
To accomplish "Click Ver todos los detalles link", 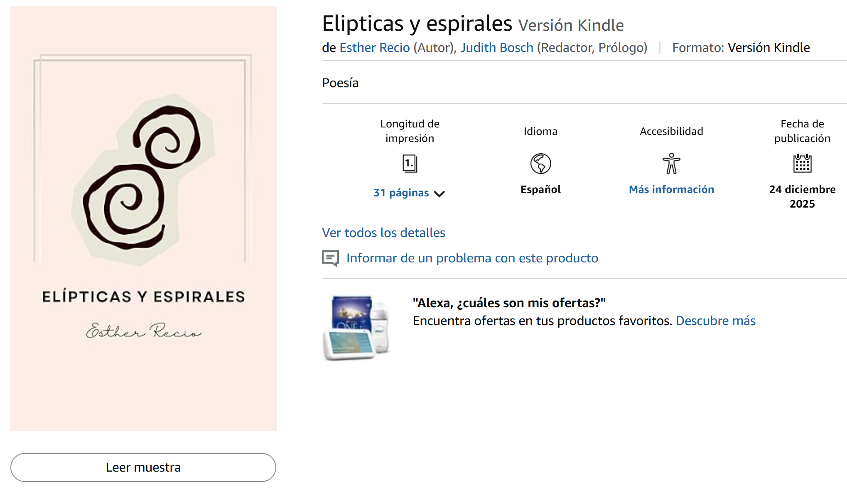I will [383, 232].
